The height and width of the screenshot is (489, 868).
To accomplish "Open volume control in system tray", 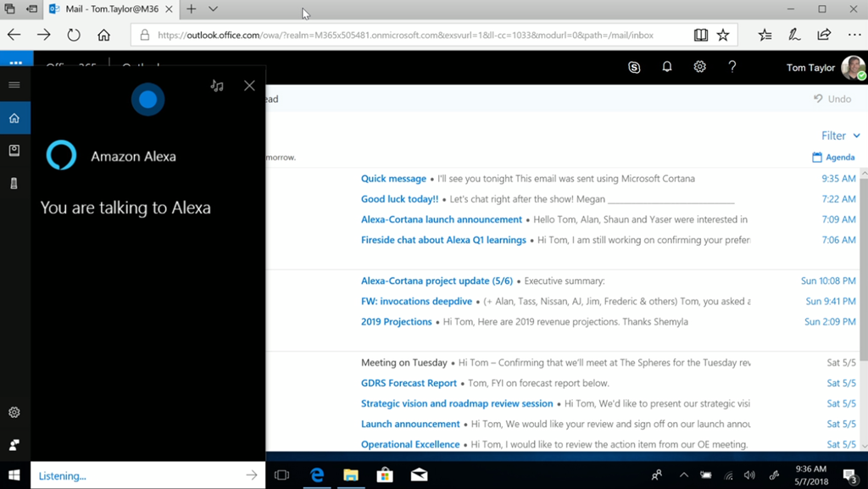I will pos(749,475).
